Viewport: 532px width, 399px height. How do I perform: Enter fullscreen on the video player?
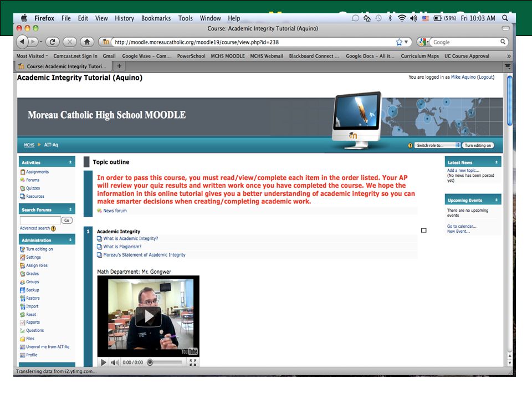pyautogui.click(x=193, y=362)
